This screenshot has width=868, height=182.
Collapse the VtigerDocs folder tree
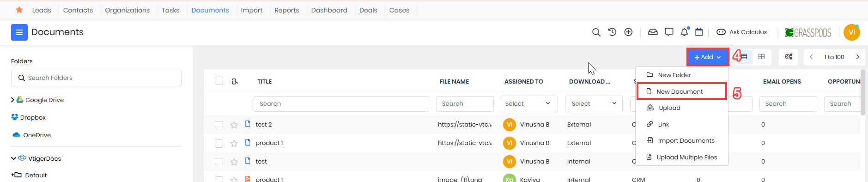[x=13, y=158]
